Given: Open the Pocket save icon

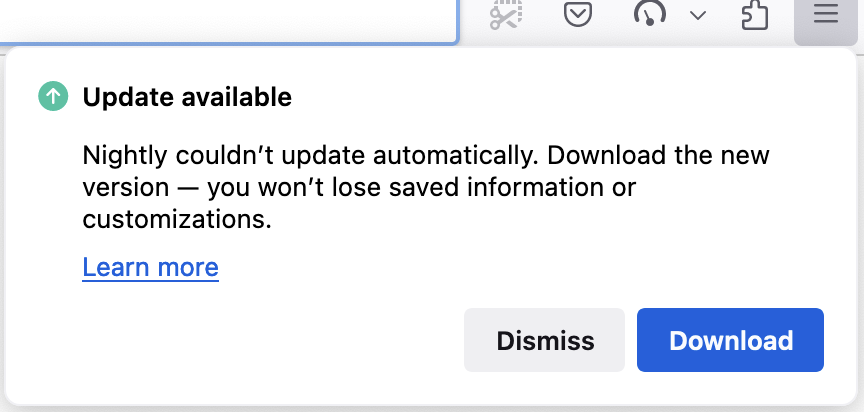Looking at the screenshot, I should [x=578, y=16].
